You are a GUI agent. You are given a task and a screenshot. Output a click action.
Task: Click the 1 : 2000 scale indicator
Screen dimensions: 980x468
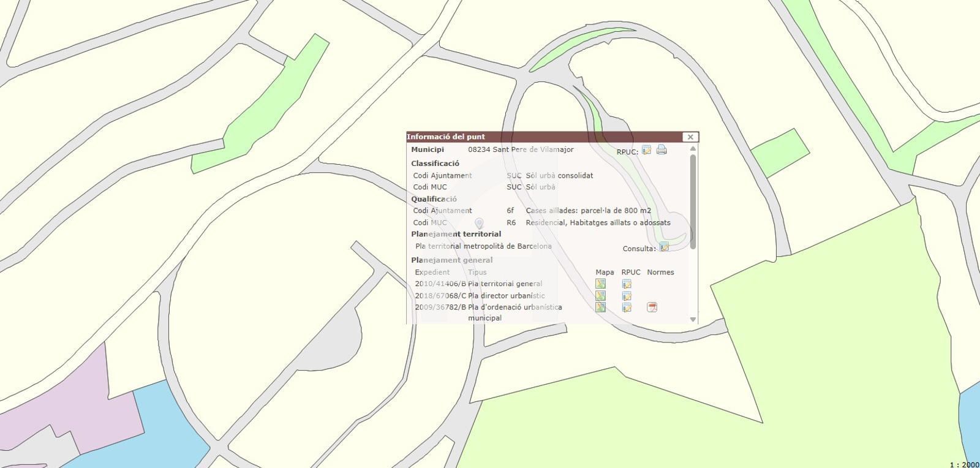(x=964, y=464)
